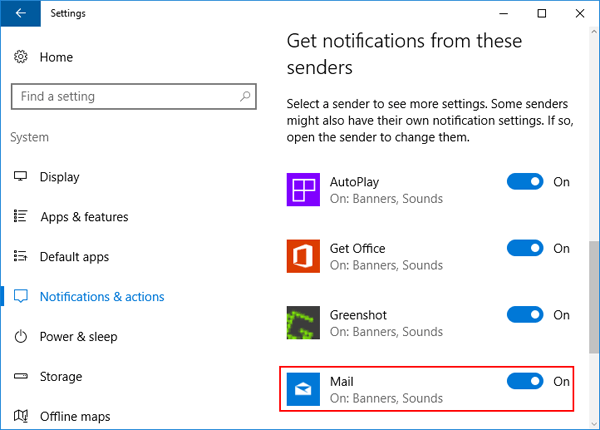Switch off Mail notifications toggle

point(526,381)
